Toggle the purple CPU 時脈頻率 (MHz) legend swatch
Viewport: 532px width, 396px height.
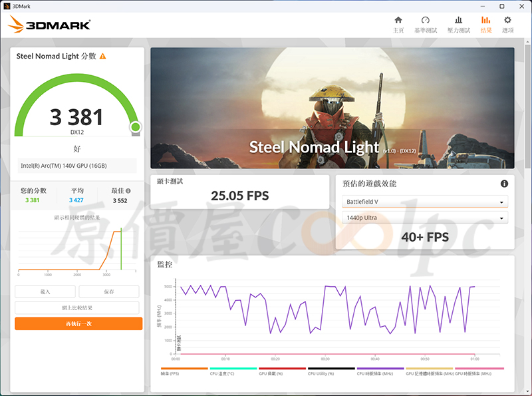(380, 369)
